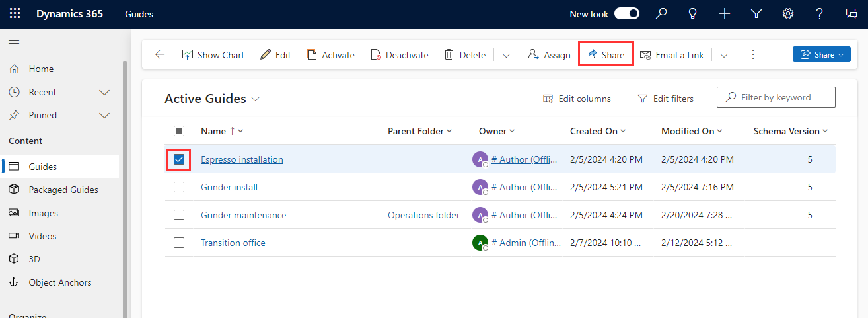This screenshot has height=318, width=868.
Task: Click the Activate command
Action: click(331, 55)
